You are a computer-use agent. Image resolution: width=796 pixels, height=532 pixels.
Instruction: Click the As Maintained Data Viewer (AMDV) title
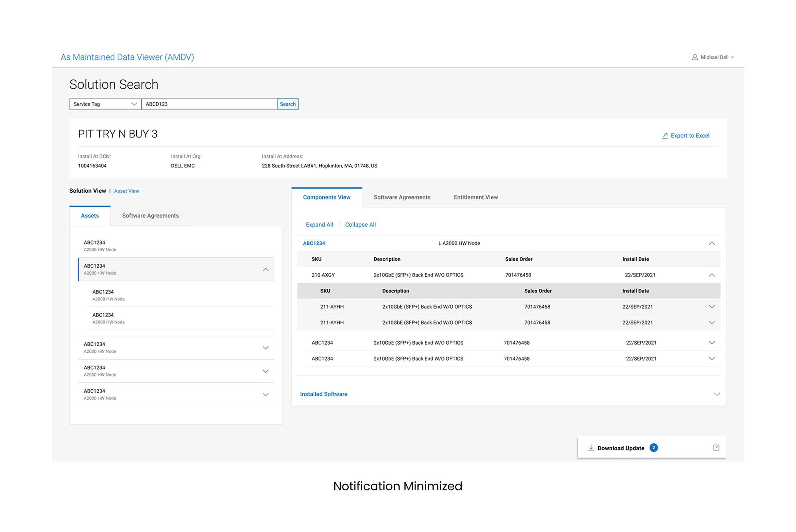pos(127,57)
